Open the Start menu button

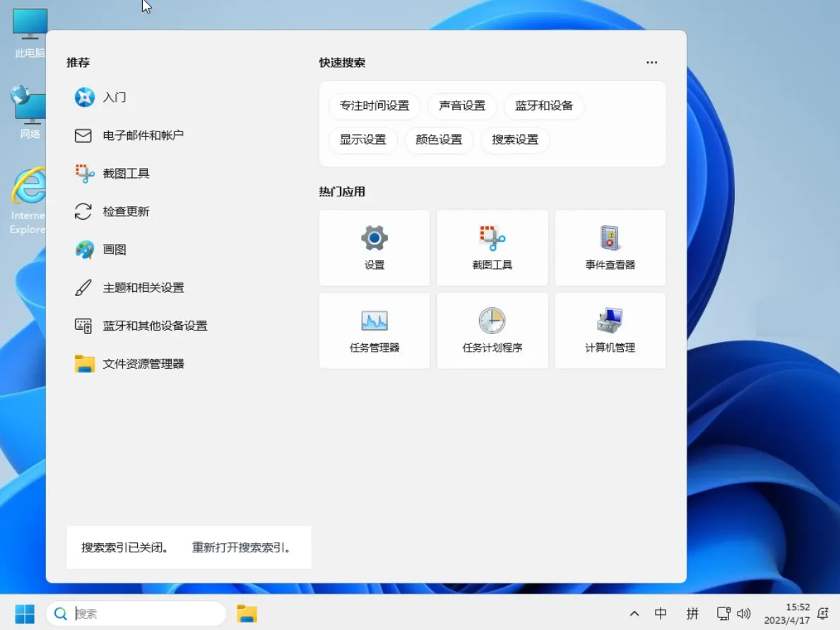click(25, 613)
